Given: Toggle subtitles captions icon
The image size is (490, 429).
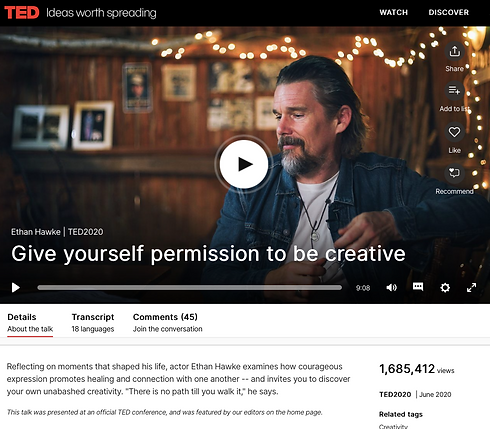Looking at the screenshot, I should click(418, 287).
